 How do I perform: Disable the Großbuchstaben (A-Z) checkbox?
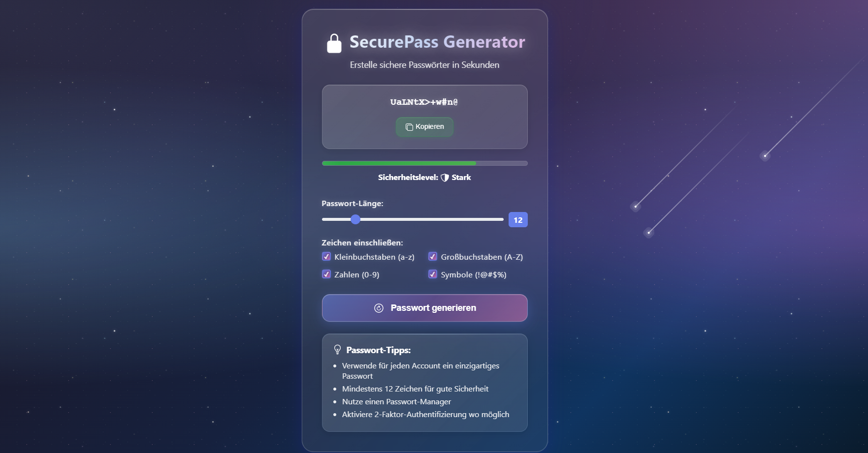tap(433, 256)
